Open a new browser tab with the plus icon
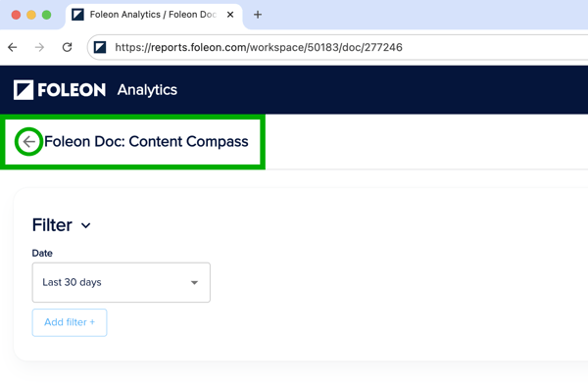This screenshot has height=383, width=588. (258, 15)
